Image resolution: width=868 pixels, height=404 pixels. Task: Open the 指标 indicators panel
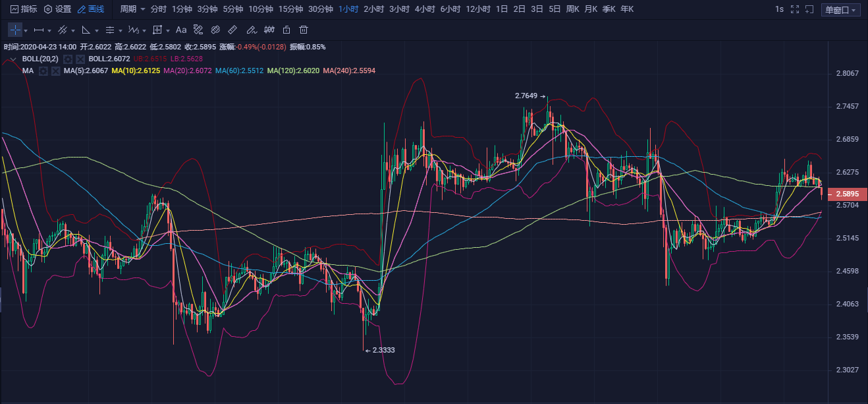click(23, 9)
